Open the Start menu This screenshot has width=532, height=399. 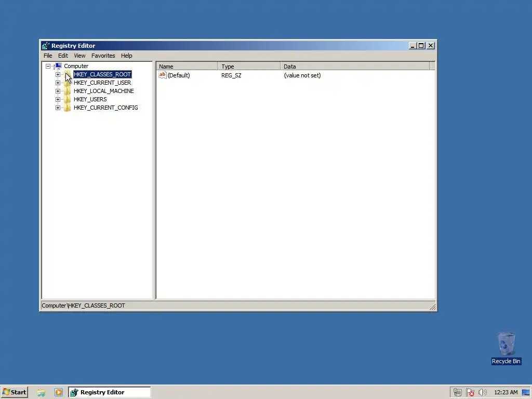(x=14, y=392)
